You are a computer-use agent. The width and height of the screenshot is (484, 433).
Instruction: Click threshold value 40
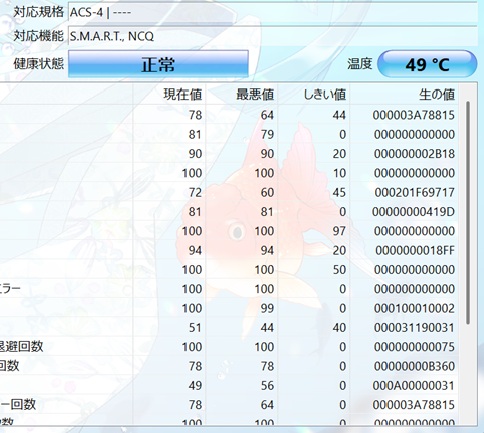coord(339,327)
